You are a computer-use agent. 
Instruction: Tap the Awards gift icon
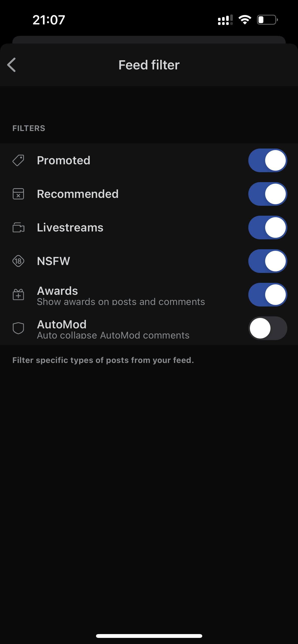(18, 295)
